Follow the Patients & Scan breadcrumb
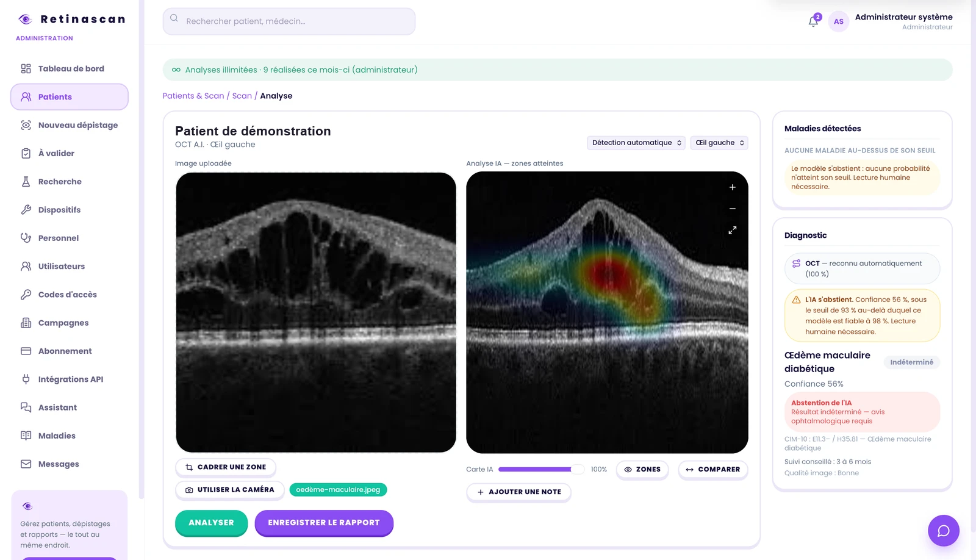 click(x=193, y=96)
